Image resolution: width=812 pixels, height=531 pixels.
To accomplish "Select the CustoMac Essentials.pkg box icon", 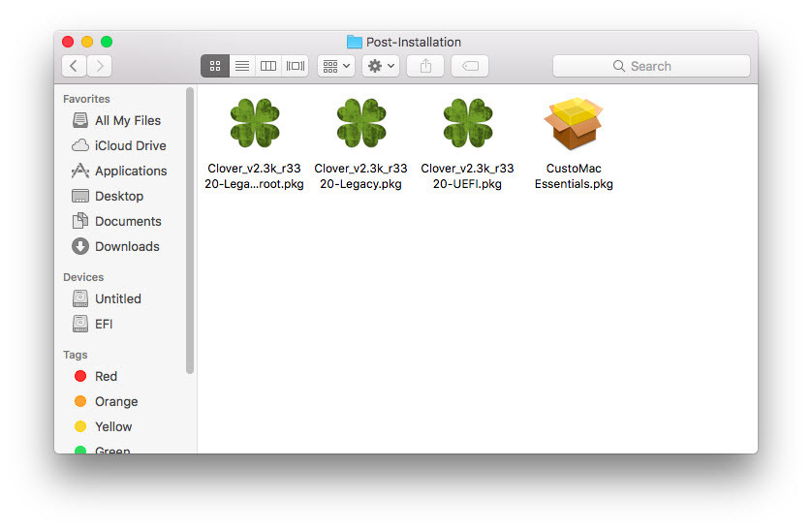I will [574, 123].
